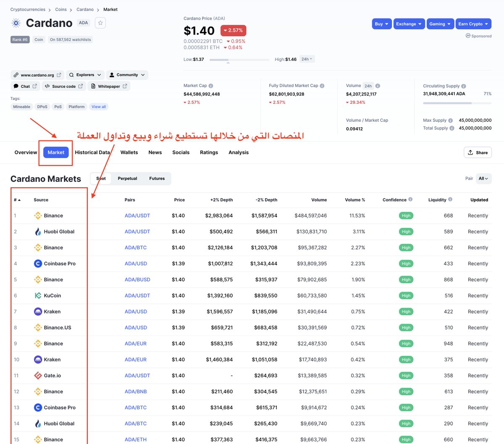
Task: Click the Platform tag
Action: pos(76,107)
